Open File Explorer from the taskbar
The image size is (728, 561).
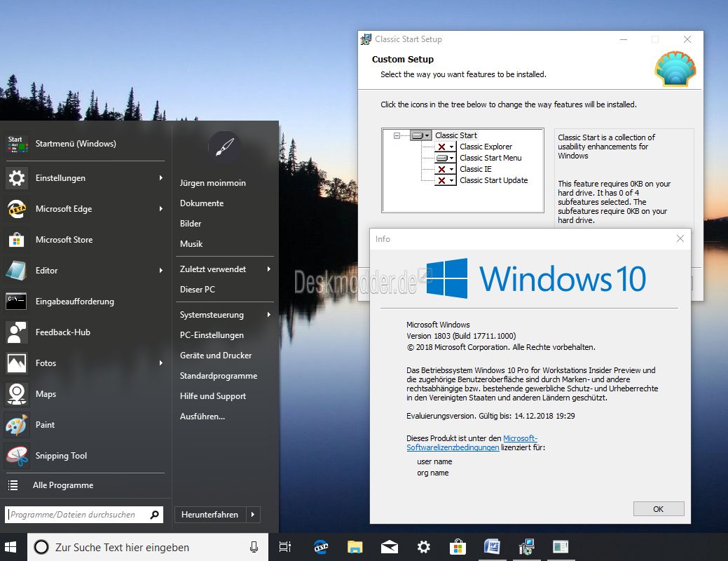(355, 547)
